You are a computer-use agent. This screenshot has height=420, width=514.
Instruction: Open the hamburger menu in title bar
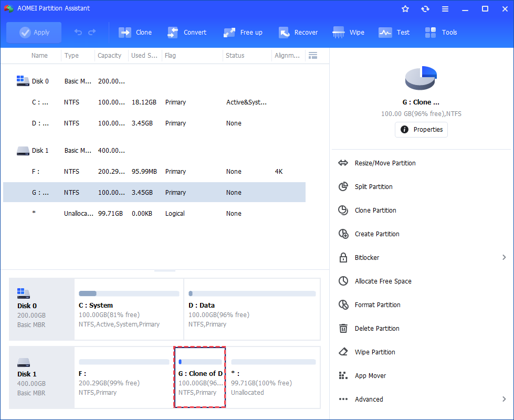[445, 9]
